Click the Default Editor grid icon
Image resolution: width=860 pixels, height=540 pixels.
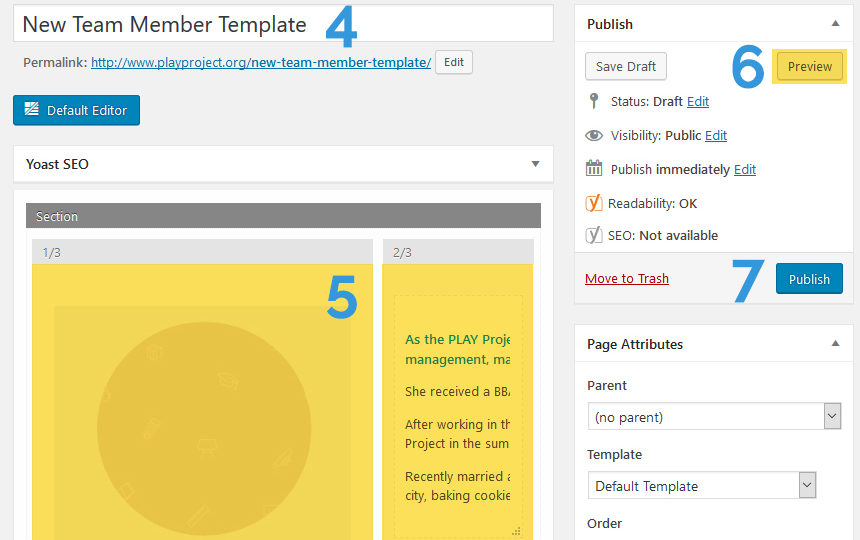pos(32,109)
